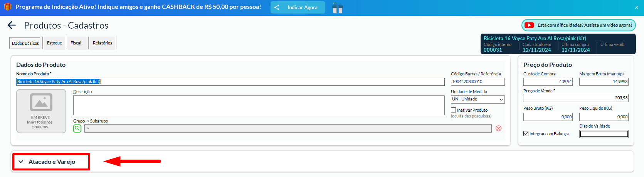Click the Descrição text area
Screen dimensions: 644x177
coord(259,105)
